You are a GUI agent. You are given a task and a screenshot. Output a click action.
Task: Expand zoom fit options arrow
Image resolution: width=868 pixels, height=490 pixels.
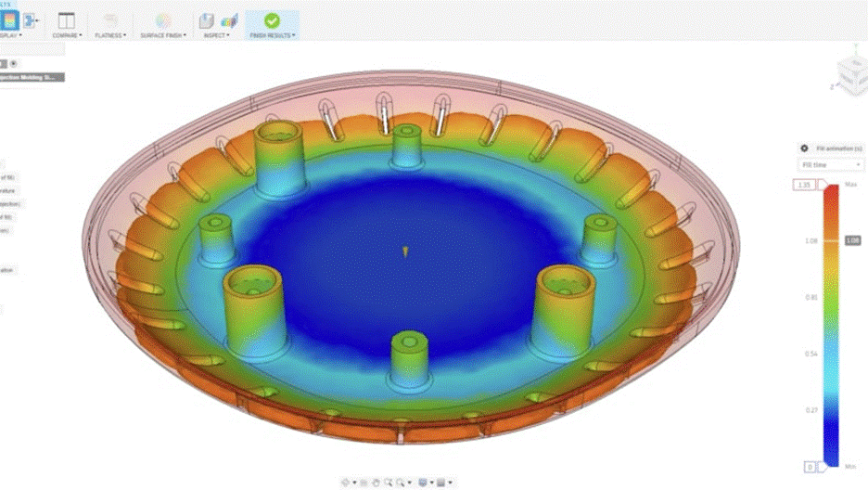[x=409, y=483]
